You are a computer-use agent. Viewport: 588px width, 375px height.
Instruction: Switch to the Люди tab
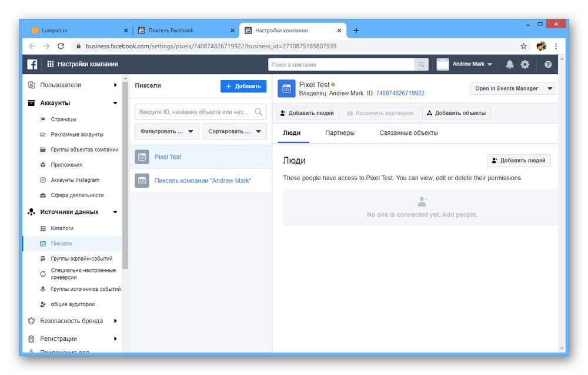292,133
